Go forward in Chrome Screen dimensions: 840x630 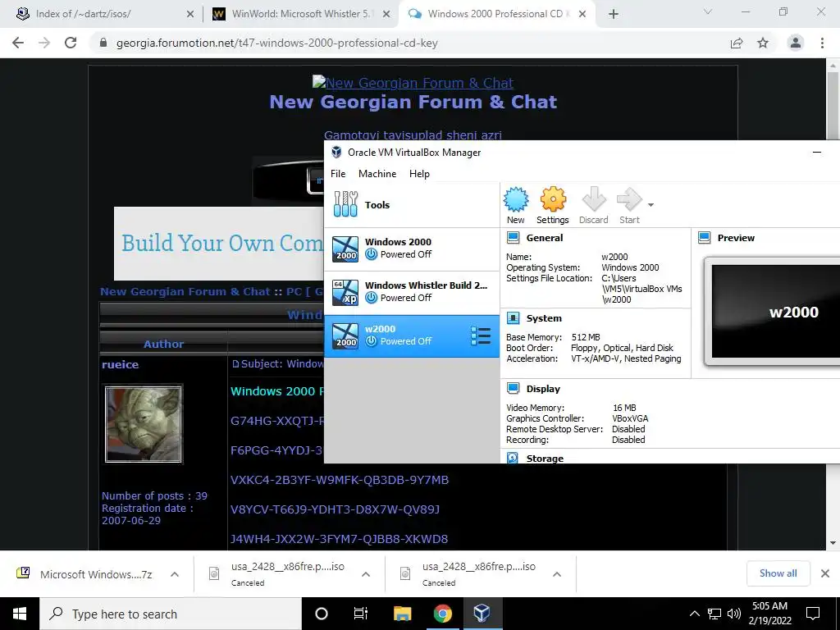coord(44,43)
